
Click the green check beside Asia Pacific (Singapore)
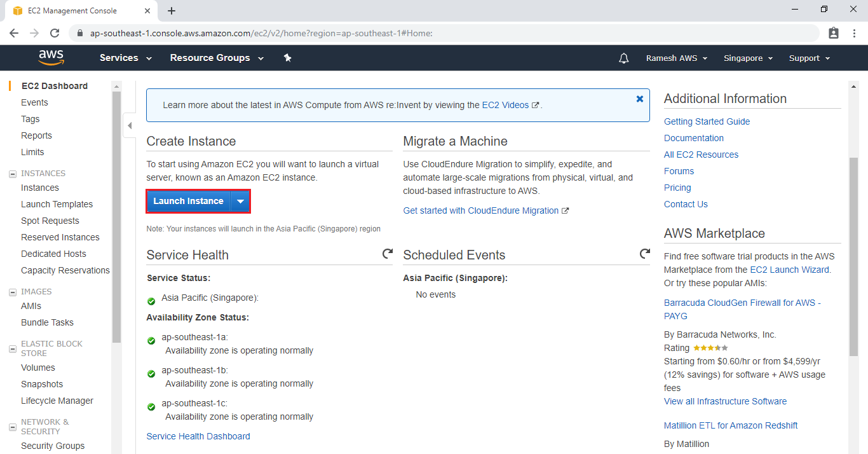point(151,301)
